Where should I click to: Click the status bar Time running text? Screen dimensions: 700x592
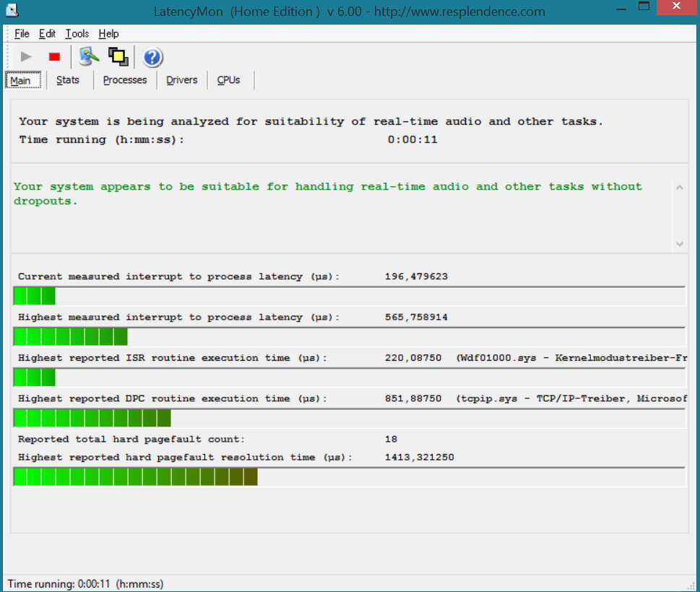[x=86, y=584]
